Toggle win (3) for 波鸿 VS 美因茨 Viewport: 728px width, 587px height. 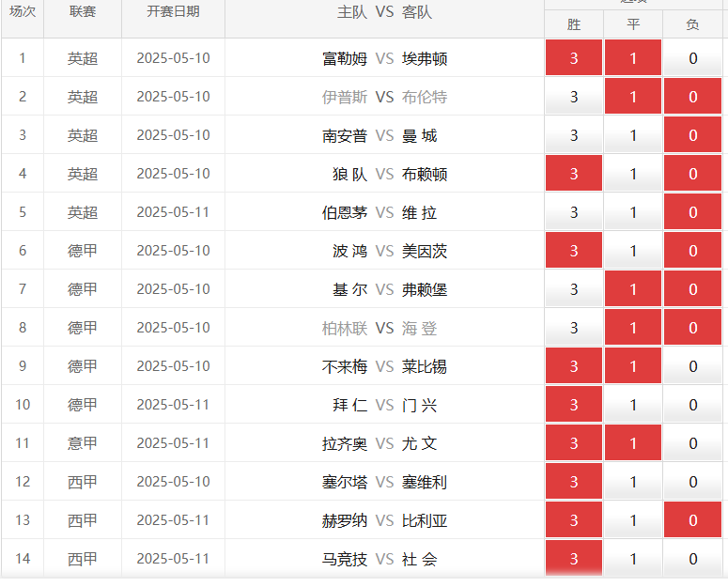pos(574,250)
